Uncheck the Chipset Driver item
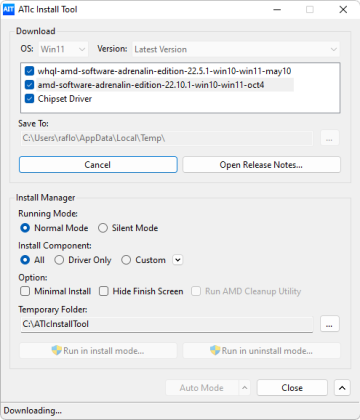This screenshot has height=420, width=360. [29, 99]
